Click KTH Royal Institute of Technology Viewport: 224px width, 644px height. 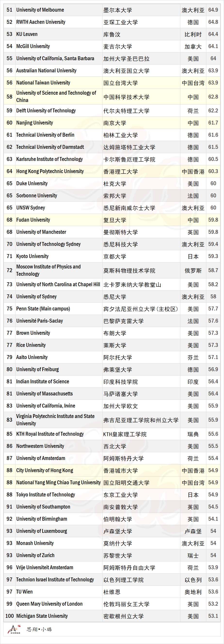(x=50, y=434)
